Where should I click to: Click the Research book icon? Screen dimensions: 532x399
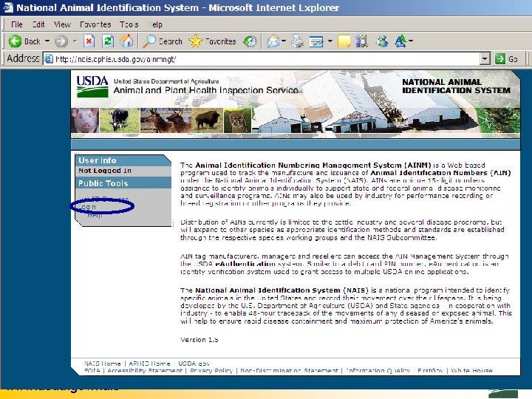coord(362,41)
